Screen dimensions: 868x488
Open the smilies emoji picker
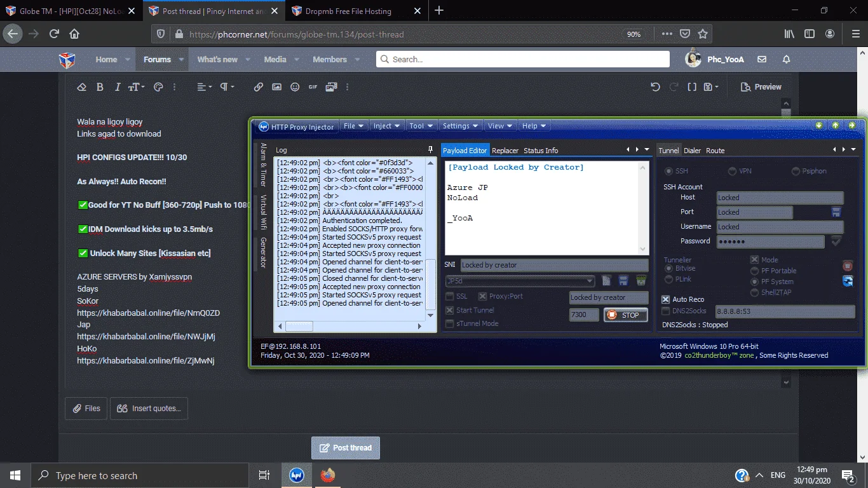click(x=295, y=87)
